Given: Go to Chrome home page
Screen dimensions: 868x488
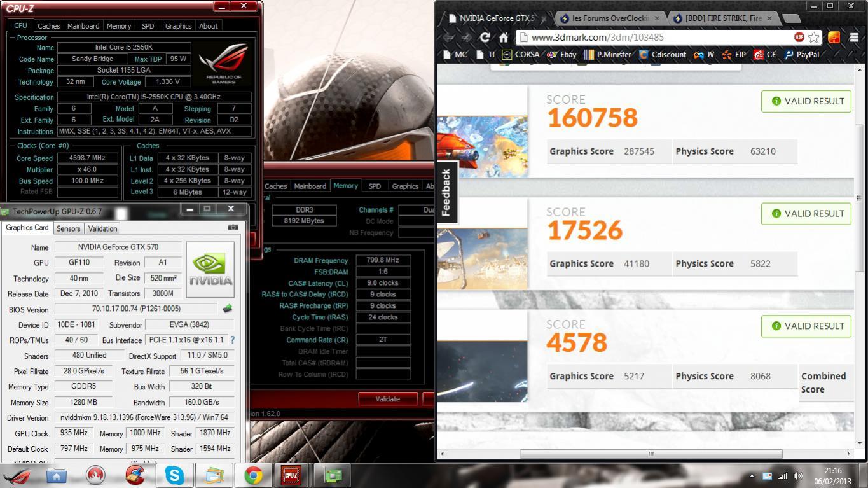Looking at the screenshot, I should click(x=504, y=38).
